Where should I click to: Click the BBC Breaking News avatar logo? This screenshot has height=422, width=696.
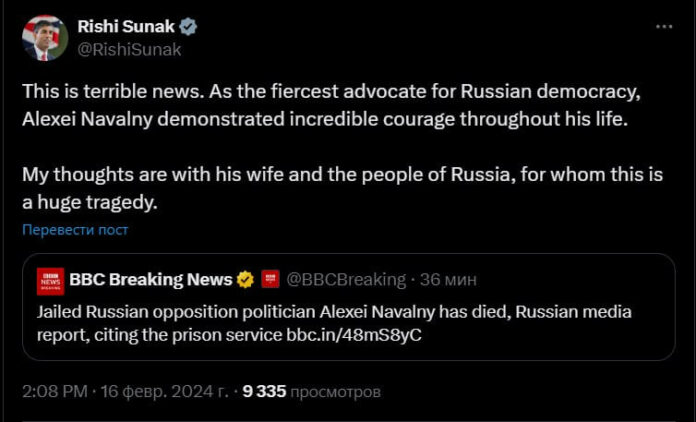point(50,280)
